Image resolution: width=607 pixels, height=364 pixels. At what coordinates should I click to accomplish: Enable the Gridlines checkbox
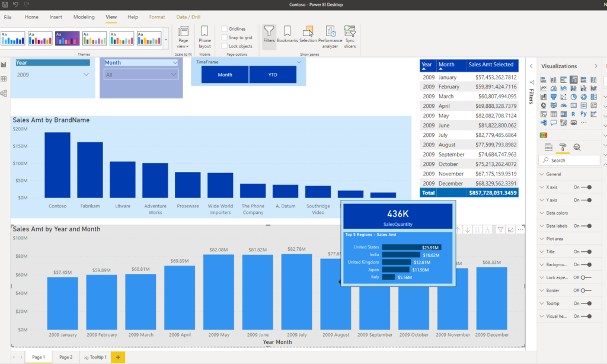point(224,28)
